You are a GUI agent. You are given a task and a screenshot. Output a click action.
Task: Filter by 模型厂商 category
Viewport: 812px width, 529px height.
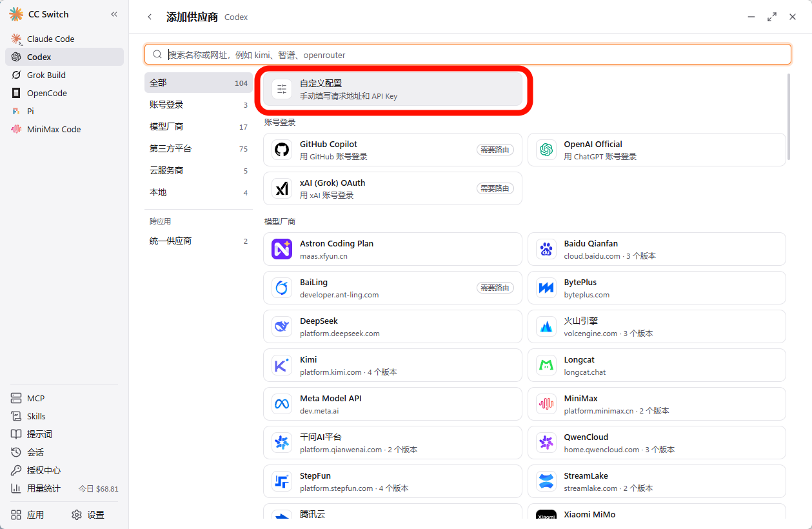point(199,126)
